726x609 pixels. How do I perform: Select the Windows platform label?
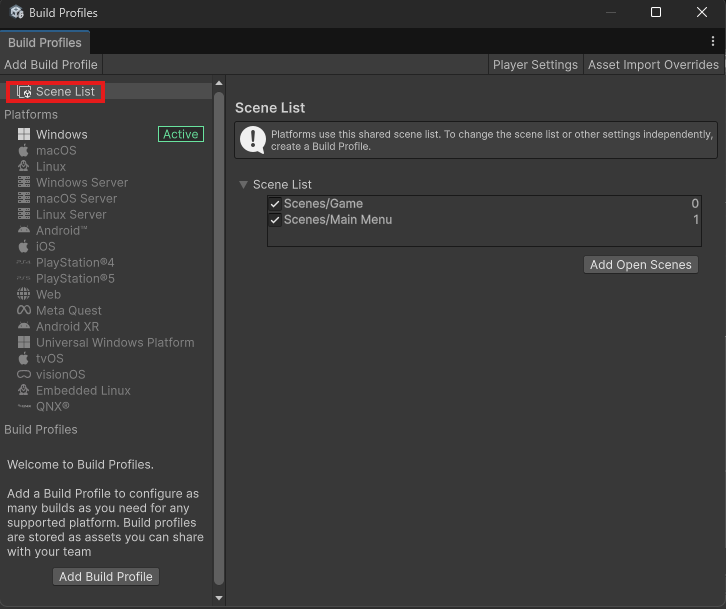pos(62,134)
